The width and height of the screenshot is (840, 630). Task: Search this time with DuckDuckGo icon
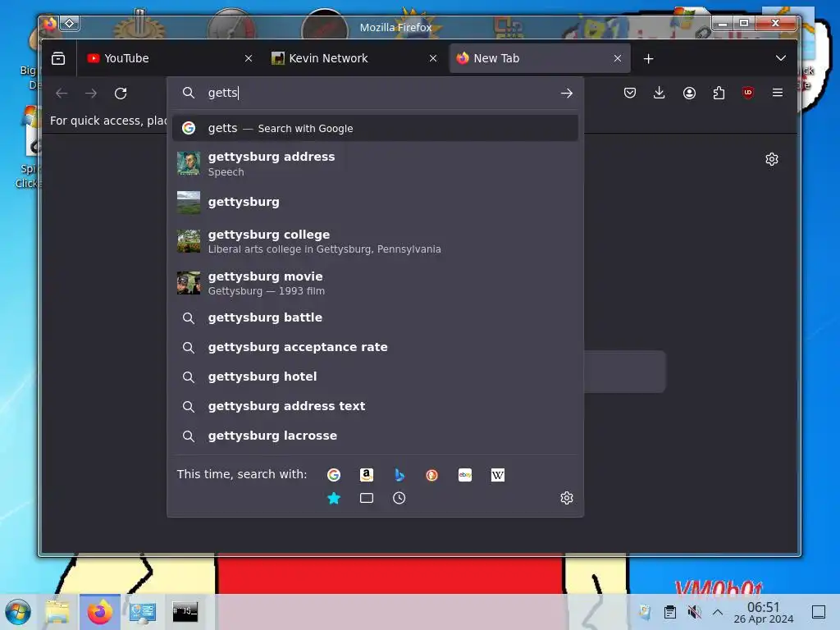click(431, 475)
